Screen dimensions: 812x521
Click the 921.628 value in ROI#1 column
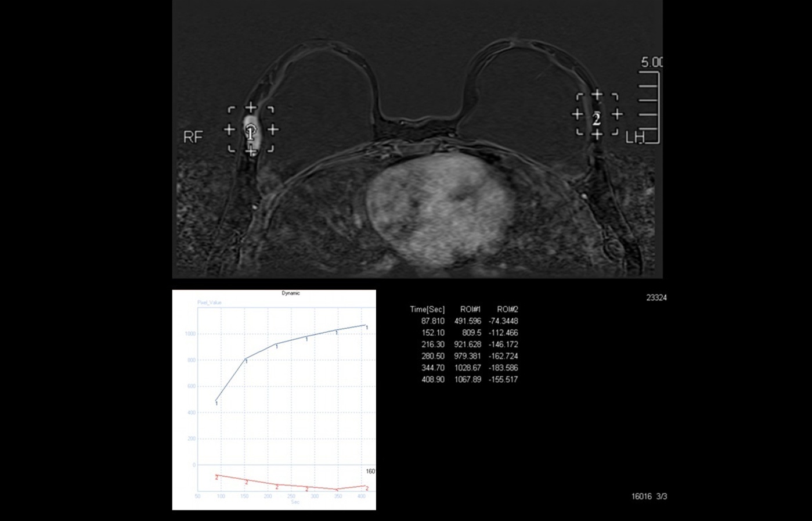[x=468, y=344]
